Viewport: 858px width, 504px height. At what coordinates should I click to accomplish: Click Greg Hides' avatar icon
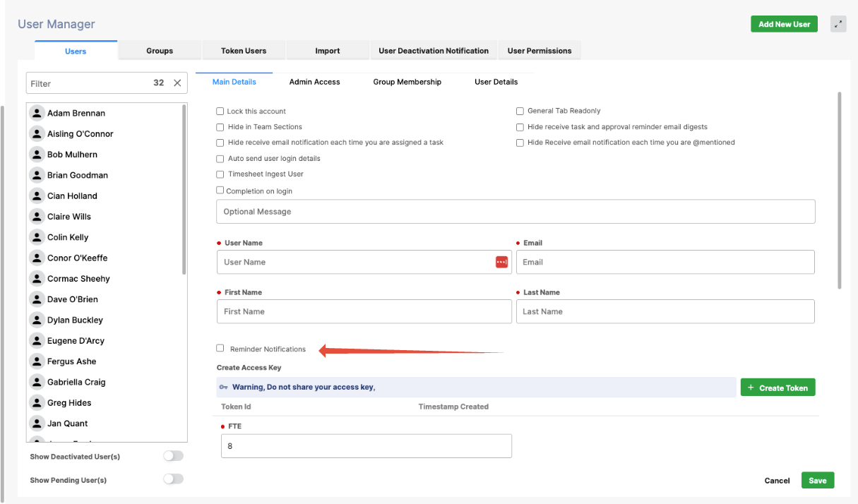[37, 402]
